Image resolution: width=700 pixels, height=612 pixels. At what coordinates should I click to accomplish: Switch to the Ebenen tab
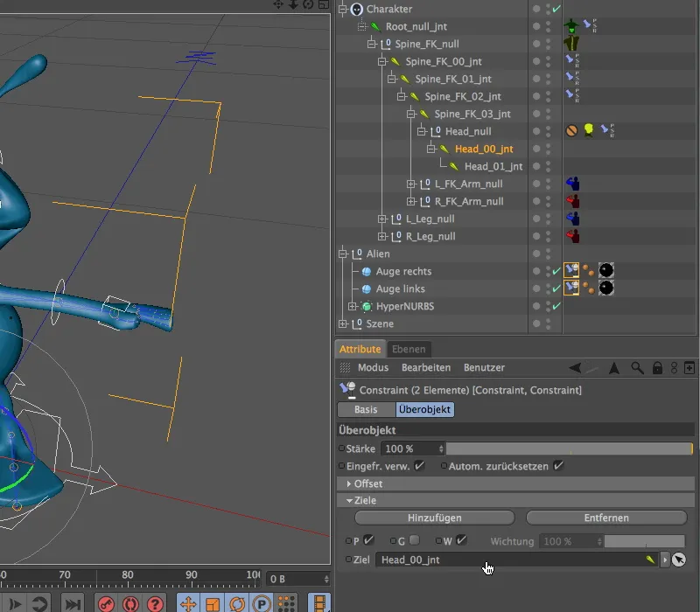click(409, 349)
